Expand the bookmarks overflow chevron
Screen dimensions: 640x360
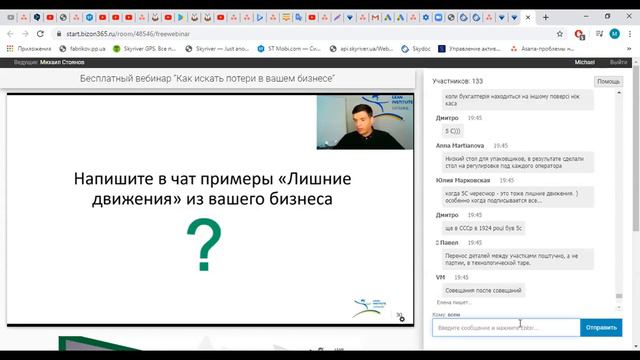[629, 49]
